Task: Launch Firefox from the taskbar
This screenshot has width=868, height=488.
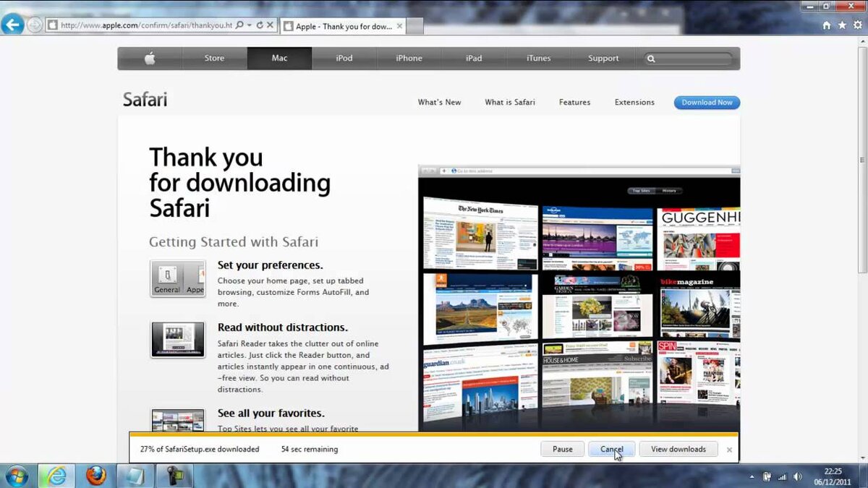Action: tap(95, 476)
